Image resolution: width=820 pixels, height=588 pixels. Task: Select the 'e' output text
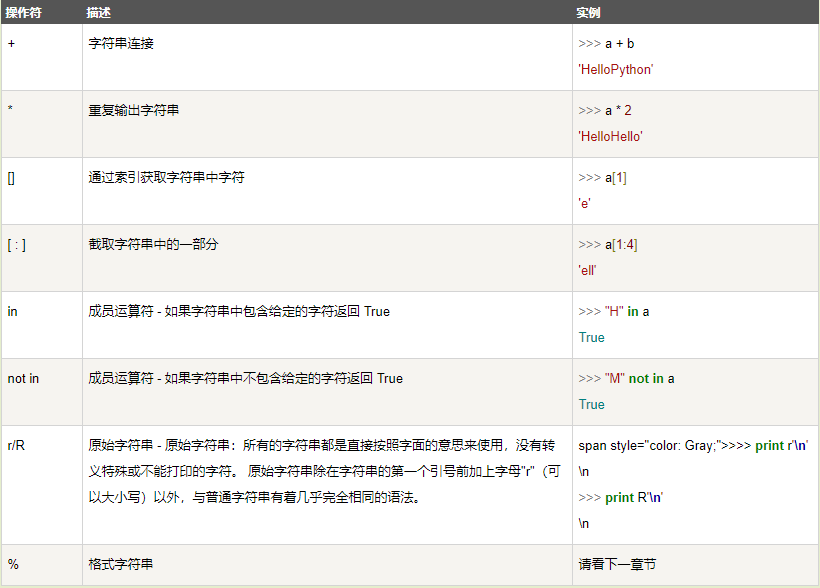584,203
